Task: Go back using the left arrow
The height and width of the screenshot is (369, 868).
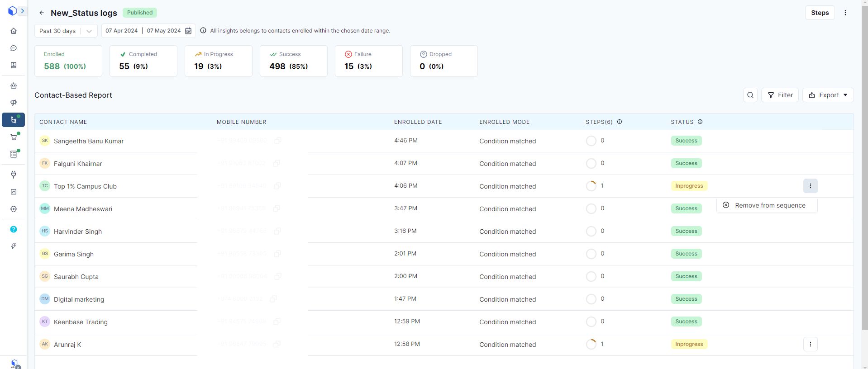Action: click(x=42, y=13)
